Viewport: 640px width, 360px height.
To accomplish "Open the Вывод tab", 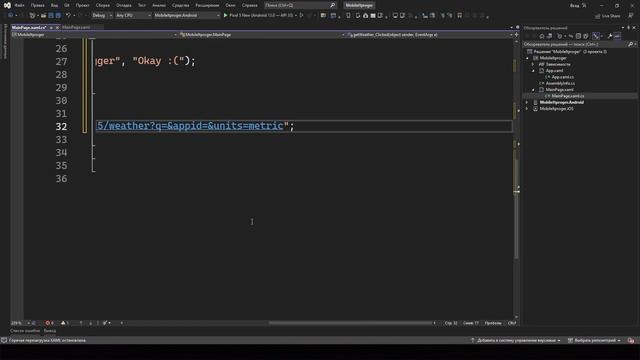I will (50, 331).
